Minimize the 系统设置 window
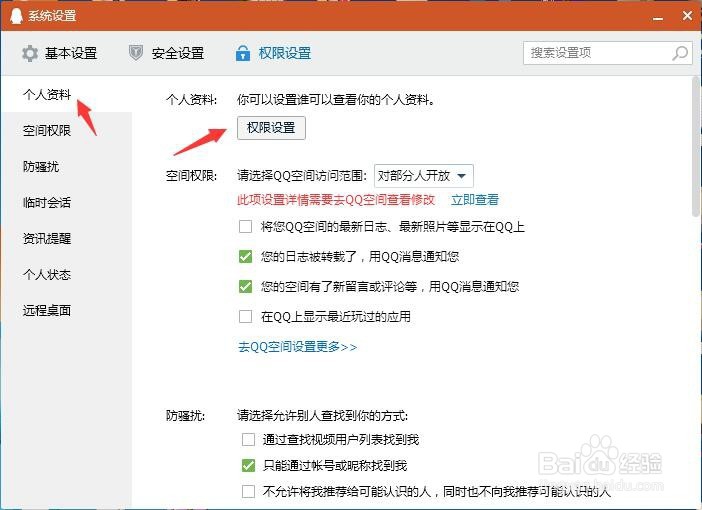Image resolution: width=702 pixels, height=510 pixels. [x=658, y=18]
